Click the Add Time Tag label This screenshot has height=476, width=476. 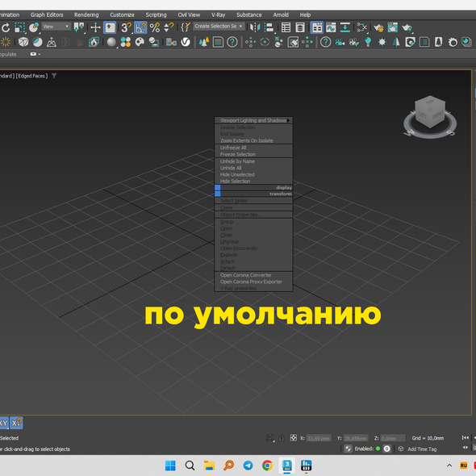click(422, 449)
